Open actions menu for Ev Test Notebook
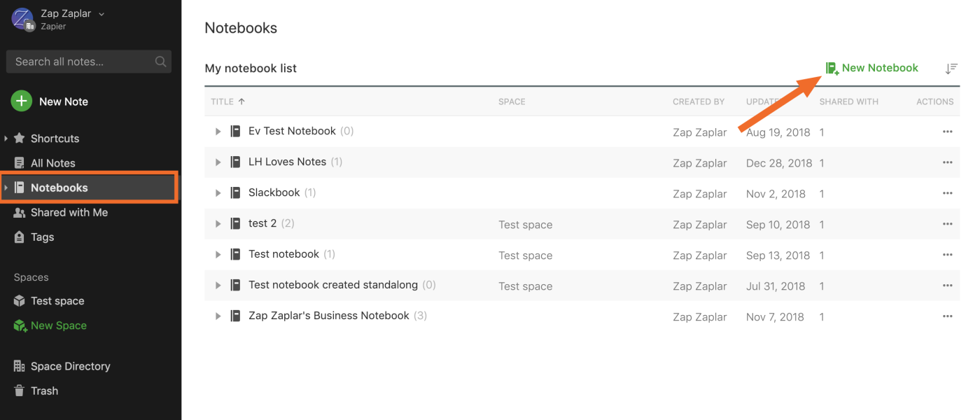This screenshot has height=420, width=980. pyautogui.click(x=947, y=132)
